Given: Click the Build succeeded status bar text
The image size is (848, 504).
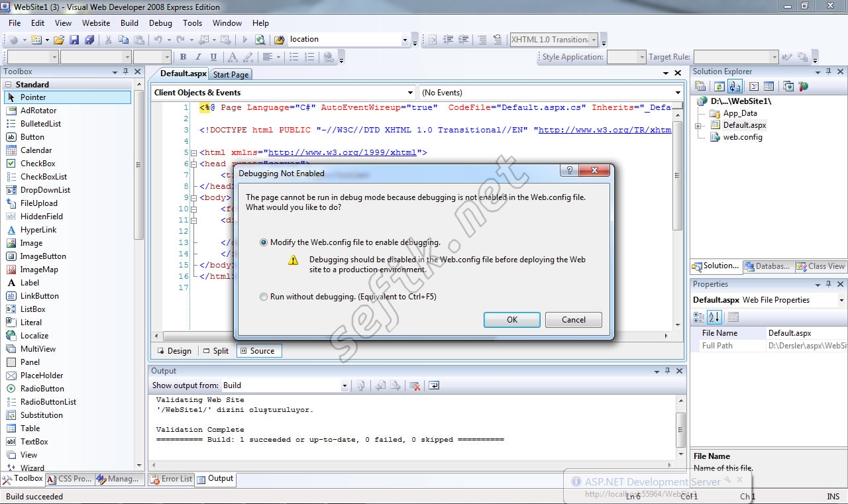Looking at the screenshot, I should (x=34, y=497).
